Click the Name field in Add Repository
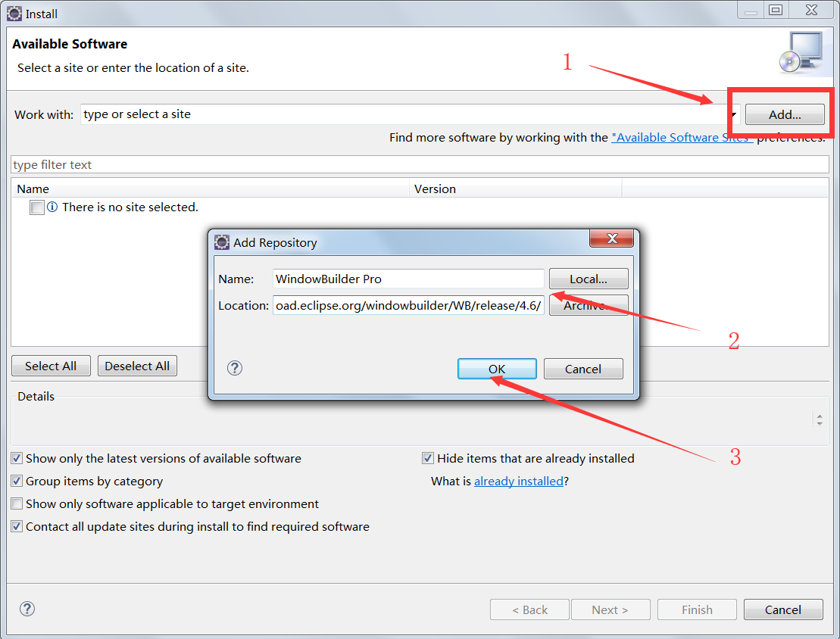The width and height of the screenshot is (840, 639). pyautogui.click(x=408, y=279)
